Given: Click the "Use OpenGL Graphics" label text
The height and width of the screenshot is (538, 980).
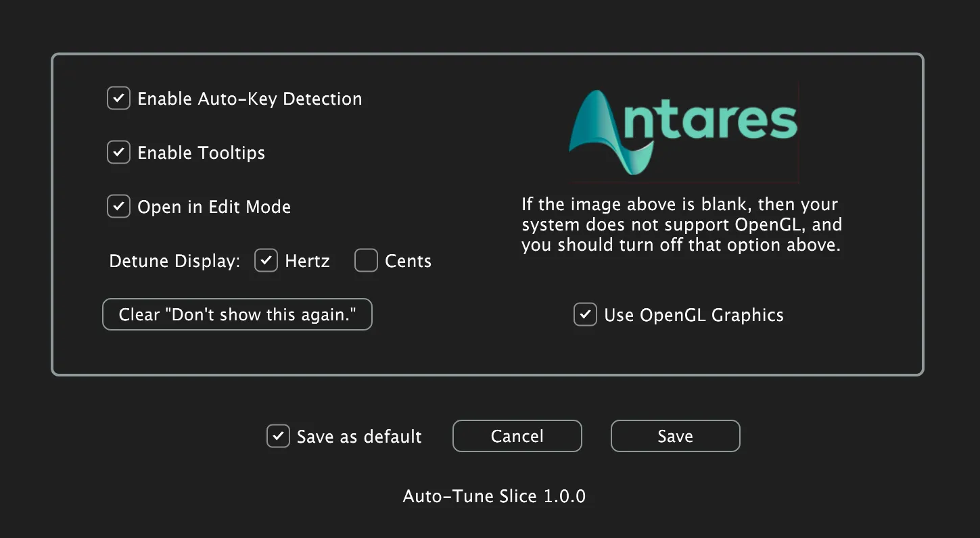Looking at the screenshot, I should click(693, 315).
